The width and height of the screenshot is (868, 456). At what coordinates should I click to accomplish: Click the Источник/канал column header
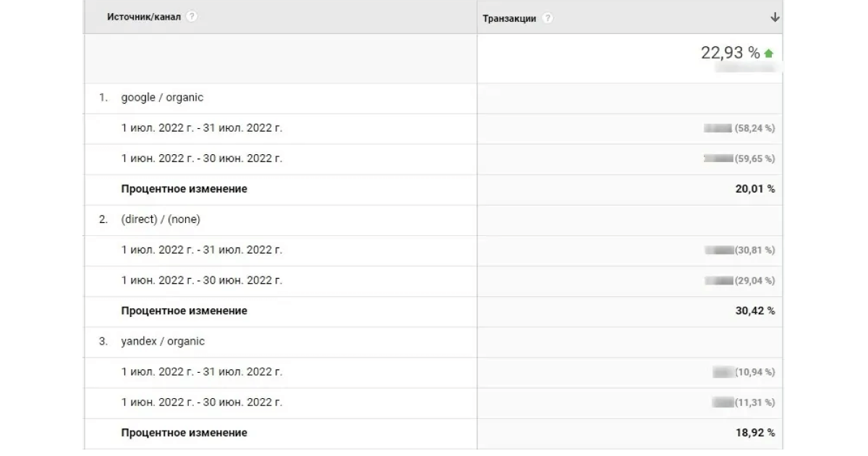(144, 17)
